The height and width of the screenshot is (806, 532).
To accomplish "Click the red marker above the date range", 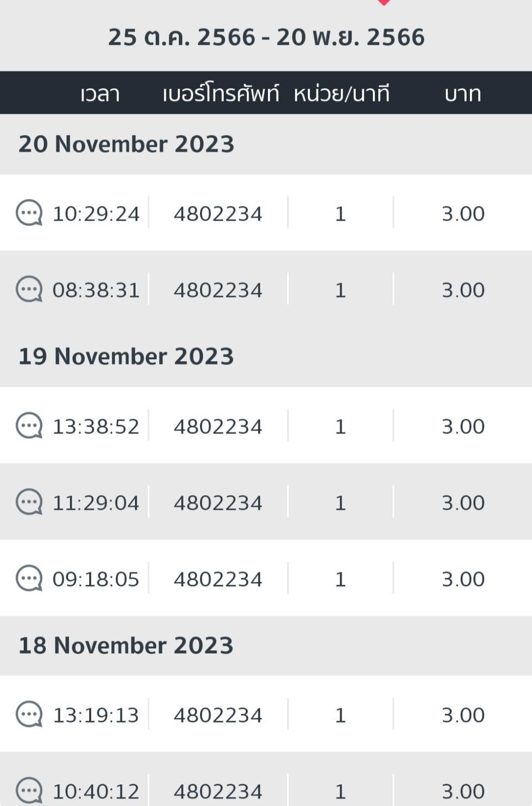I will tap(384, 3).
